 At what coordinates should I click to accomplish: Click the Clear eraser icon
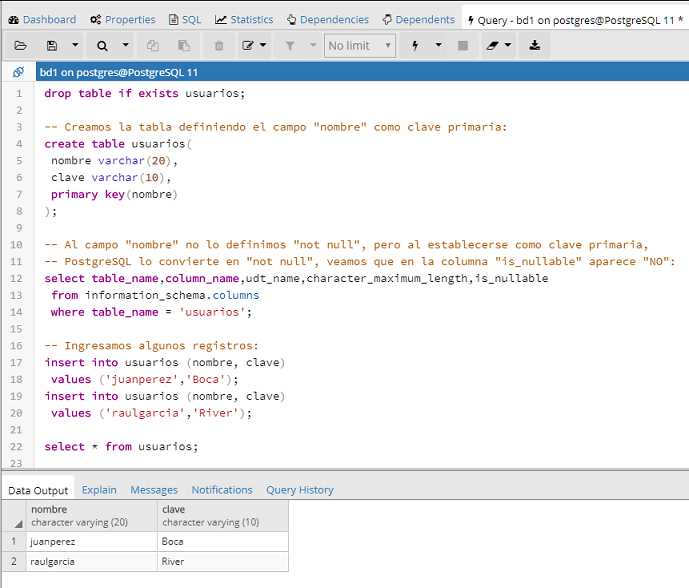493,45
